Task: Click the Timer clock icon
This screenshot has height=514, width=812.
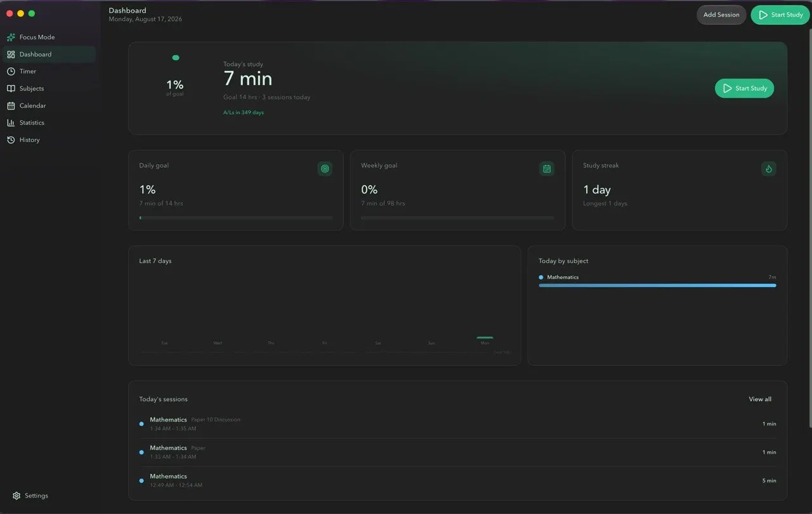Action: 11,72
